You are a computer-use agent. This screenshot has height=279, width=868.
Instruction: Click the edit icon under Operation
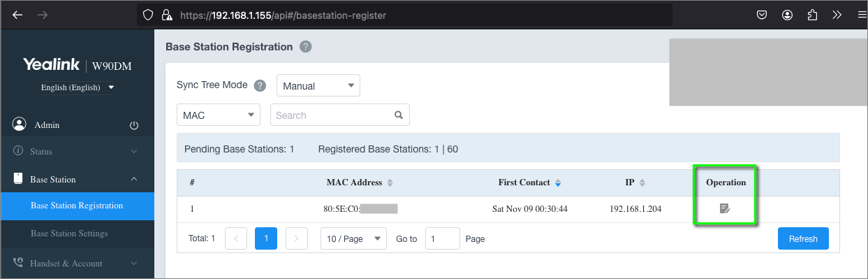point(725,208)
